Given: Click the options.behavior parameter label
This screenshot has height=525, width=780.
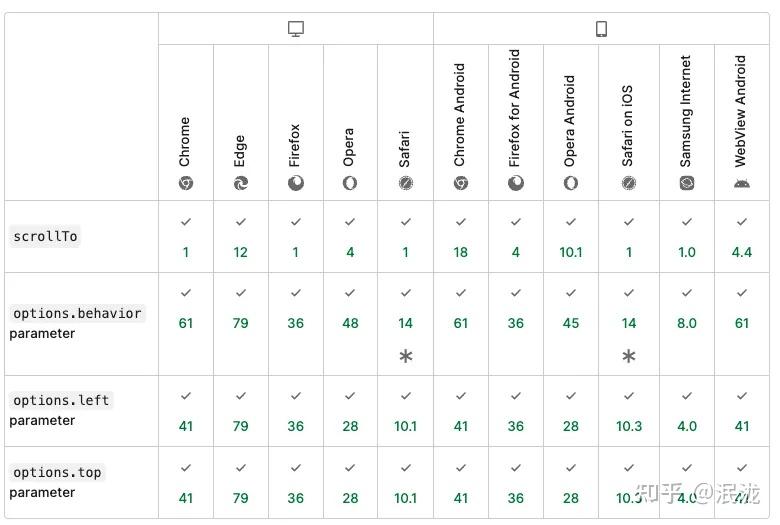Looking at the screenshot, I should [x=77, y=313].
